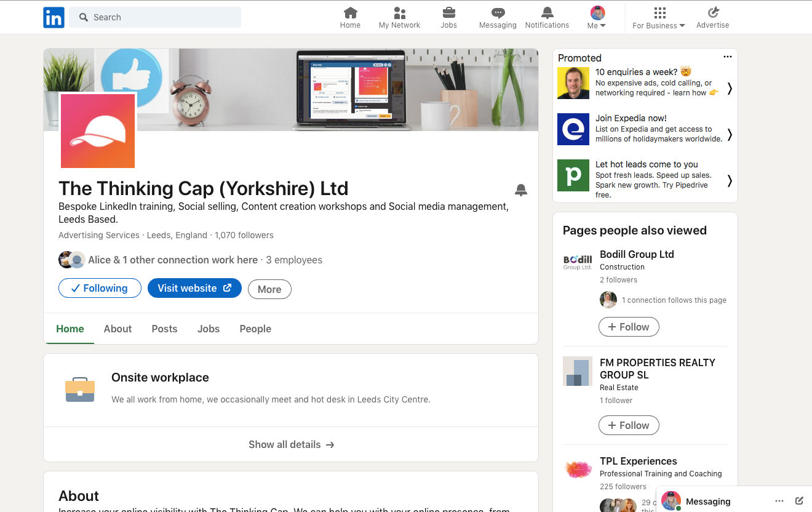
Task: Click Visit website button
Action: pos(194,288)
